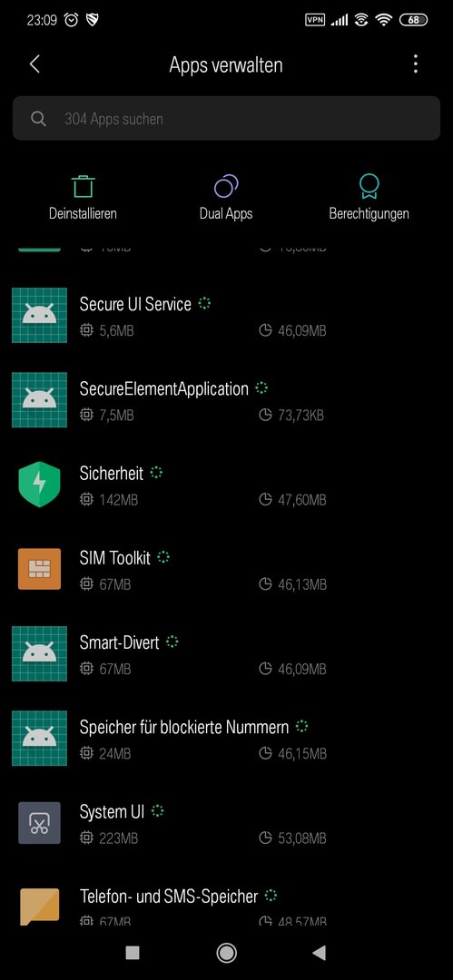Open Smart-Divert app entry
Viewport: 453px width, 980px height.
click(227, 653)
